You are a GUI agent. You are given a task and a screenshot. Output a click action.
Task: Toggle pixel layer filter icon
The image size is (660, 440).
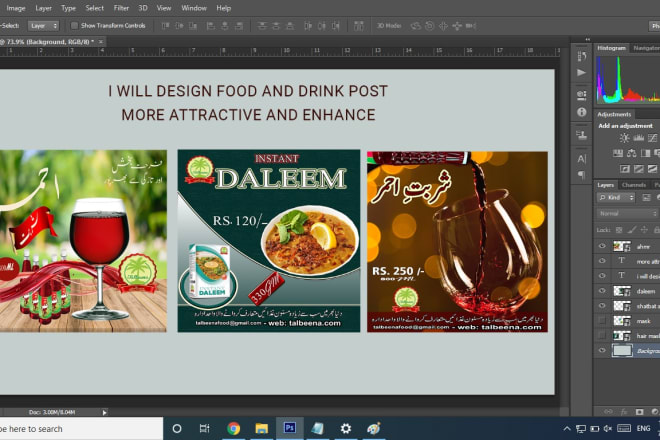tap(646, 197)
